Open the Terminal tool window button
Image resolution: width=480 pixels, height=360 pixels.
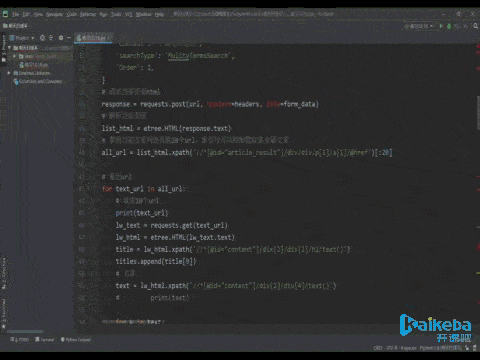pos(44,340)
